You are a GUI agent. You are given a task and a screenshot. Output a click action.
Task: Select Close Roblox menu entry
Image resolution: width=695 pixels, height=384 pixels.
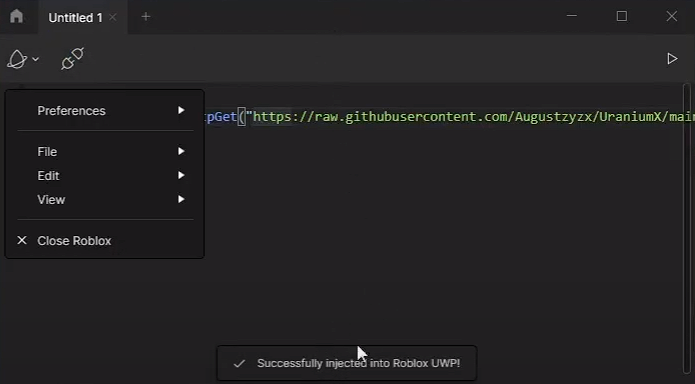click(x=105, y=241)
